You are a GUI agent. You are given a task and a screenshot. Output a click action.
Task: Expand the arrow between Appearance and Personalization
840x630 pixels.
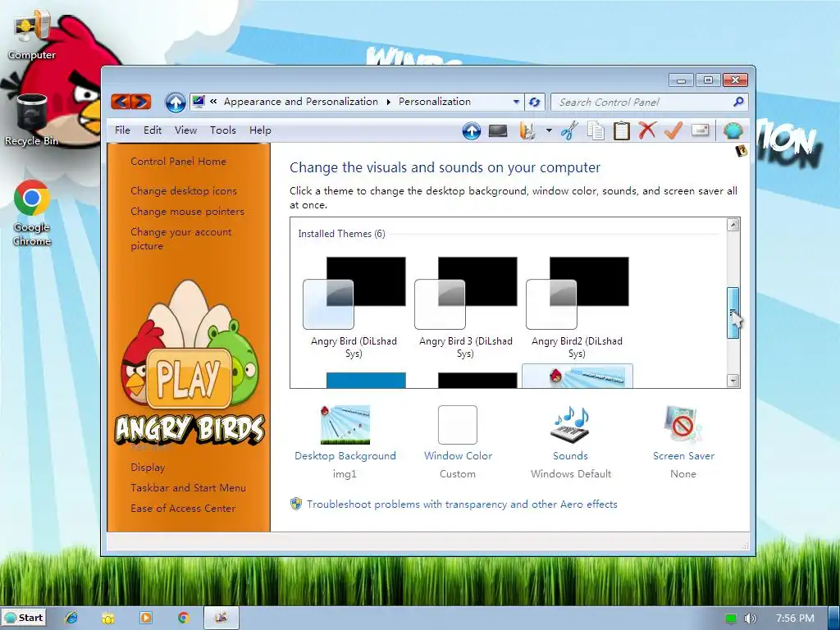(x=388, y=102)
